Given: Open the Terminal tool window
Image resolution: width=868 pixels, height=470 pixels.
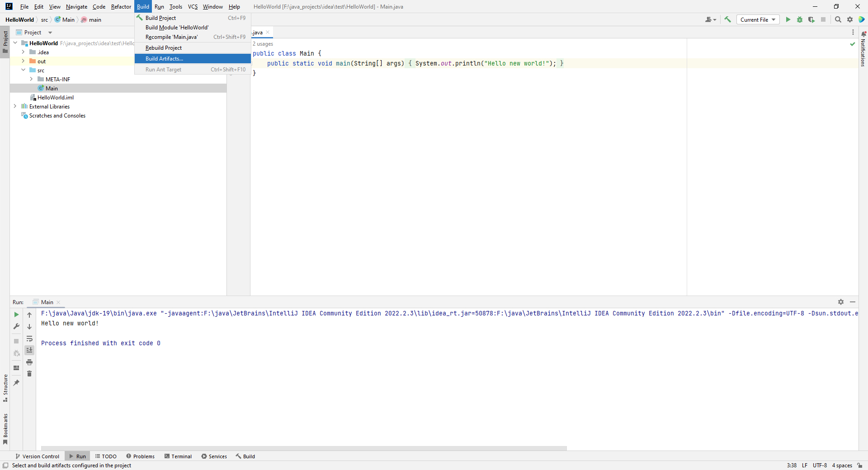Looking at the screenshot, I should 178,456.
